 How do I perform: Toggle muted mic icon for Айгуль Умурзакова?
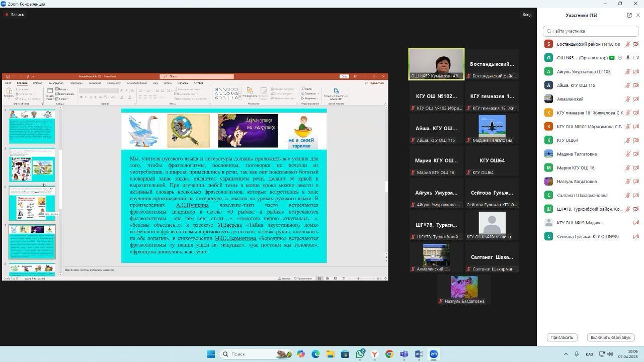628,72
